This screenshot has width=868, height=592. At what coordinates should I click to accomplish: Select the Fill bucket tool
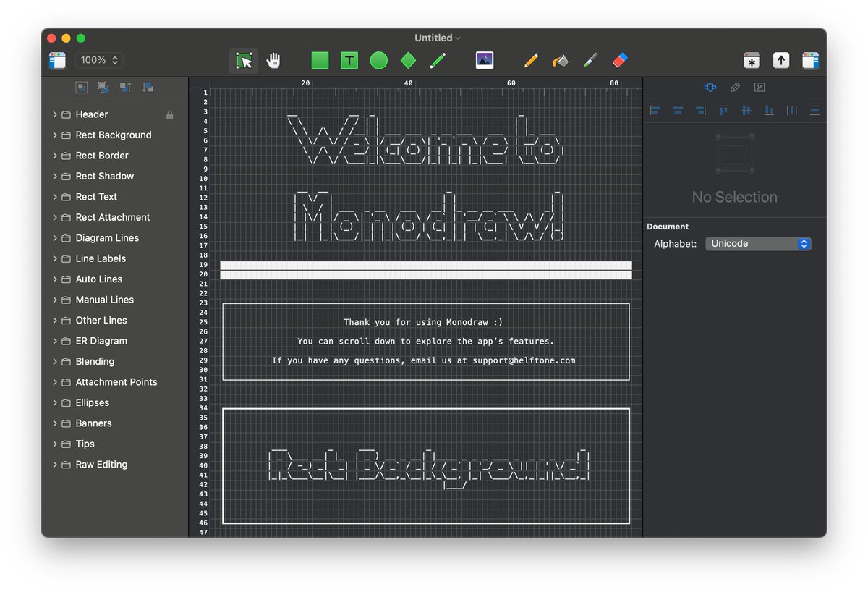561,60
